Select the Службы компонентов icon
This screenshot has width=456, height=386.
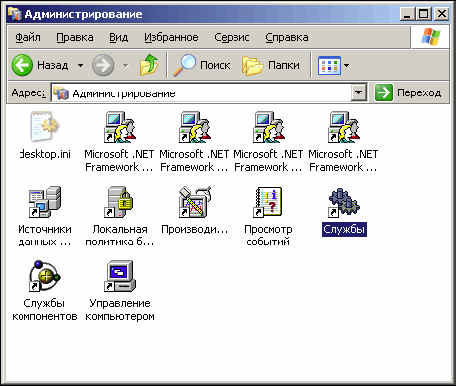click(45, 276)
